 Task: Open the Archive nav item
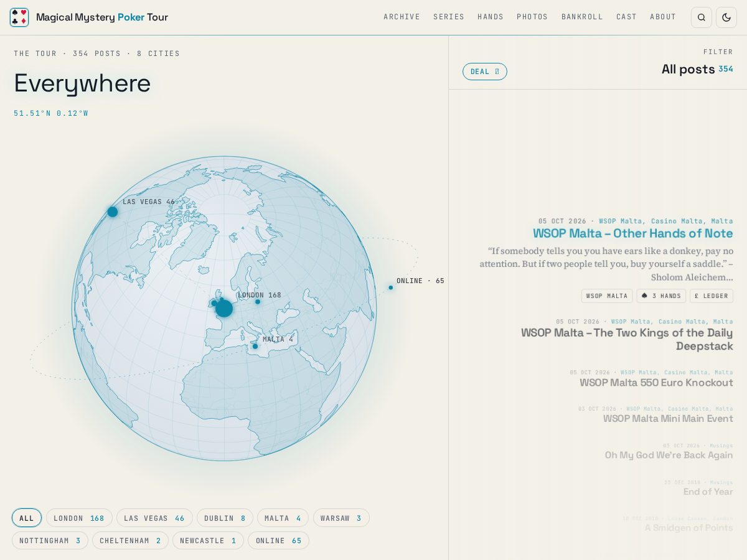[402, 17]
